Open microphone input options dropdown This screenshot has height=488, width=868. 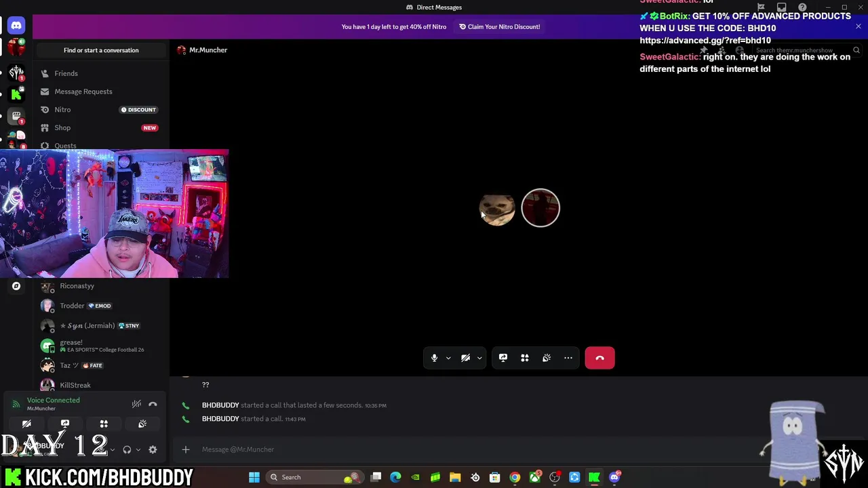click(x=448, y=358)
